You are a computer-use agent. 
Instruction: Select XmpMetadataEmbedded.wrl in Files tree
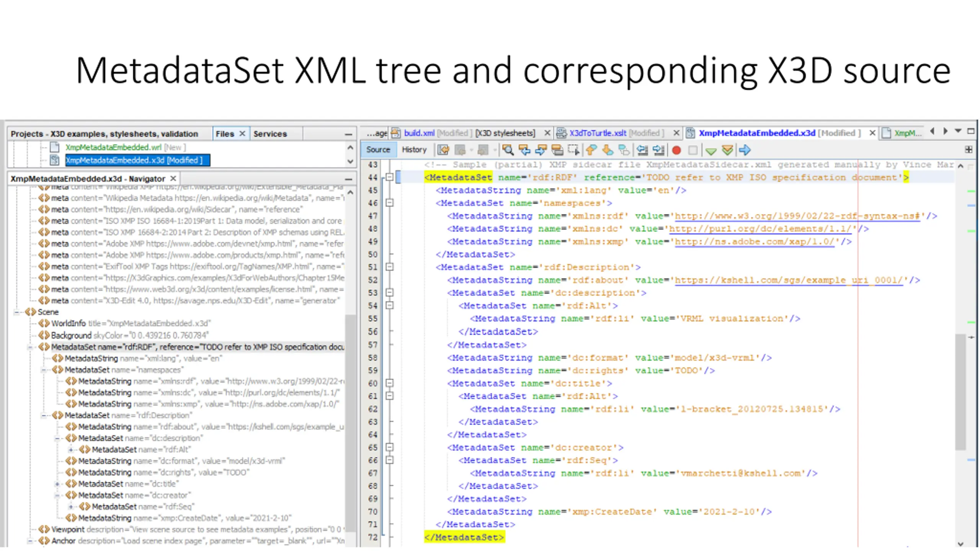(125, 147)
